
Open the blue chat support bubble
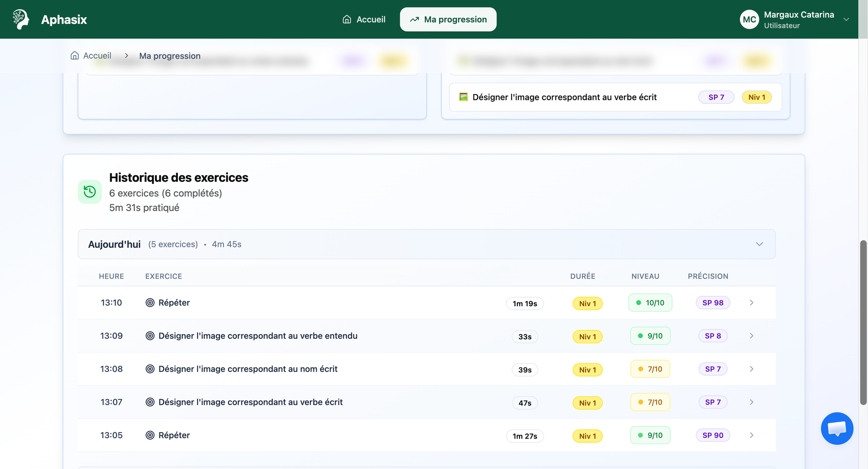point(837,428)
